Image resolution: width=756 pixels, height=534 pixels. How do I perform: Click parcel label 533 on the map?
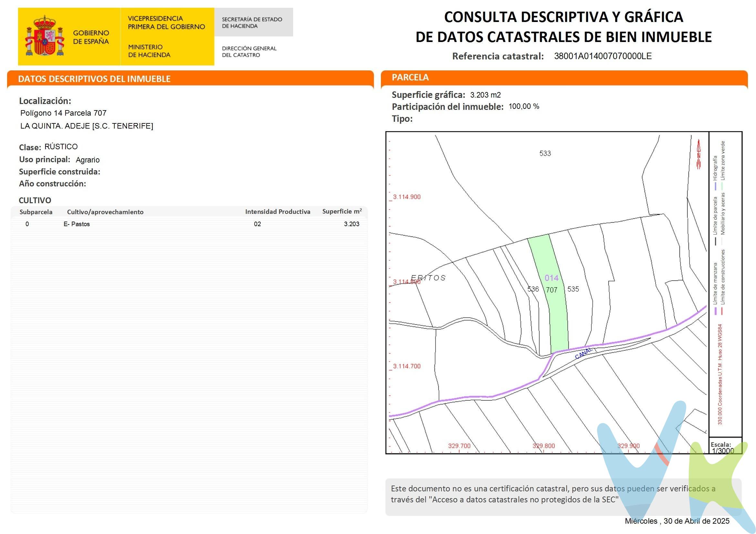click(x=545, y=153)
